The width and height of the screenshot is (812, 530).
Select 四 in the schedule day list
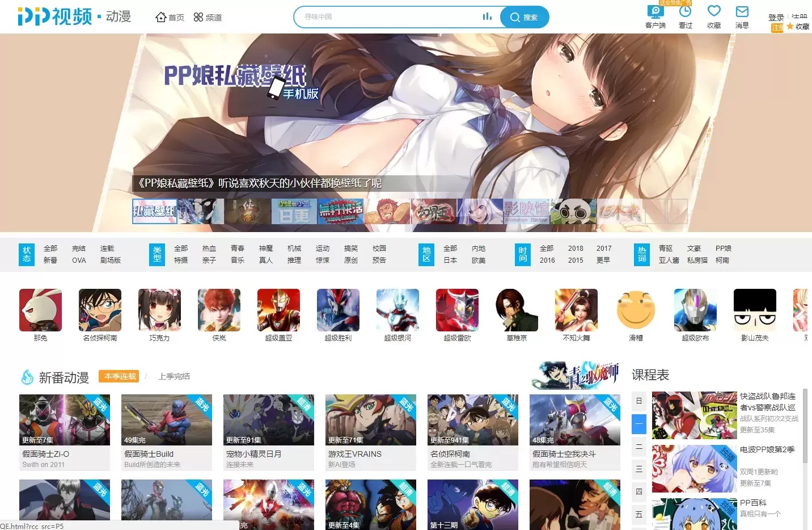[x=639, y=492]
